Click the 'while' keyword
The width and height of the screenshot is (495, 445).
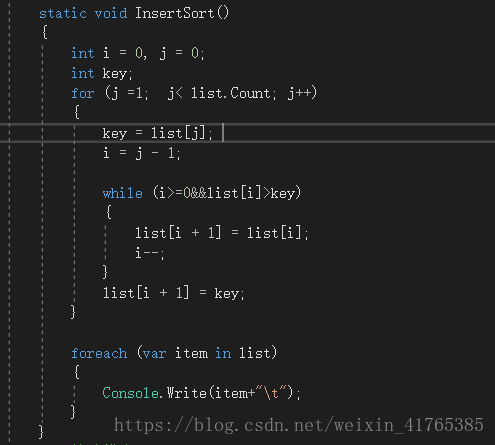[123, 193]
